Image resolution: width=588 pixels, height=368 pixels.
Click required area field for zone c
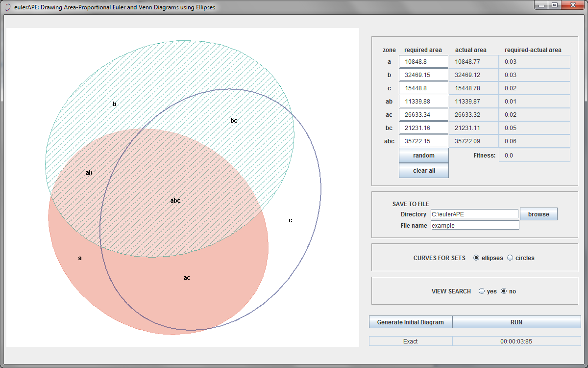pyautogui.click(x=424, y=88)
